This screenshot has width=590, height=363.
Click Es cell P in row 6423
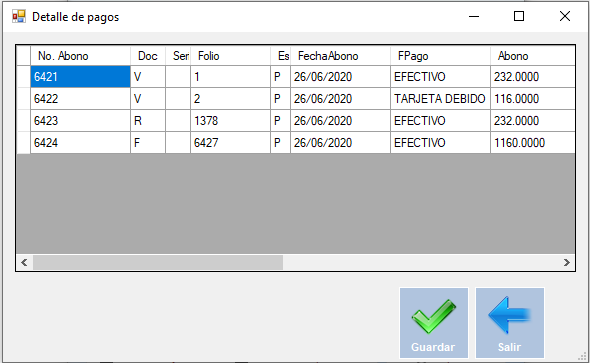coord(280,121)
